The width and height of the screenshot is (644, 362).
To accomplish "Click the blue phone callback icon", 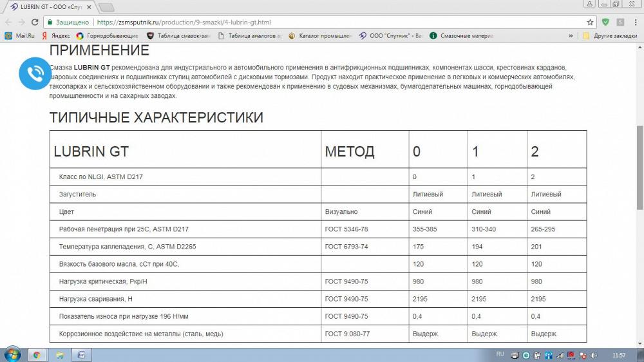I will [35, 73].
